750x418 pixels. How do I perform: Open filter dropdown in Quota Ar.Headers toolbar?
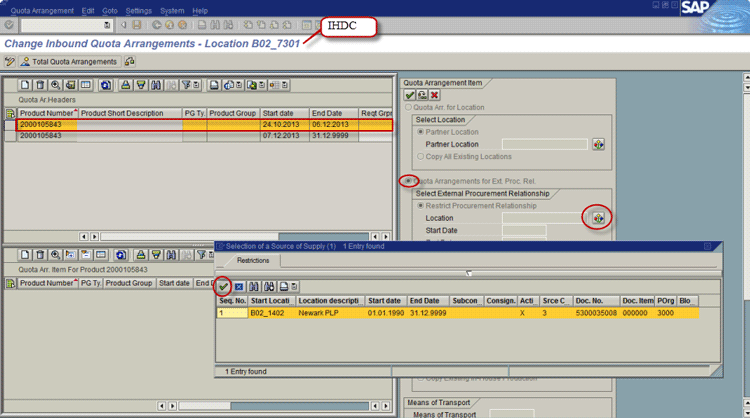click(x=196, y=85)
